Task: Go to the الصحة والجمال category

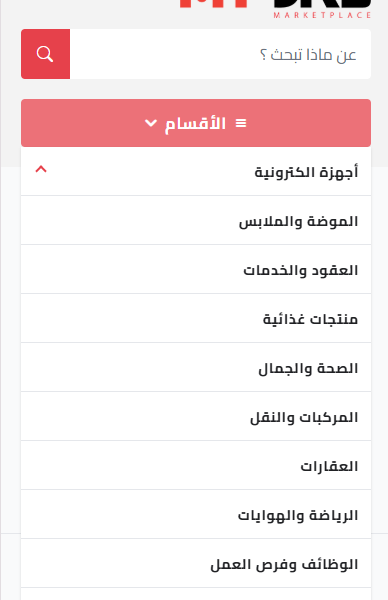Action: (x=196, y=367)
